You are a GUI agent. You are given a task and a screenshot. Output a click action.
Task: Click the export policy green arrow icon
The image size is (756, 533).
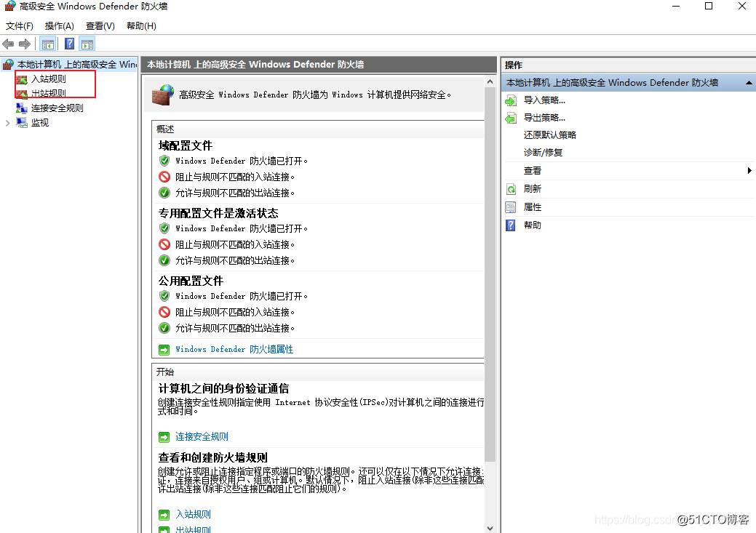[x=511, y=118]
